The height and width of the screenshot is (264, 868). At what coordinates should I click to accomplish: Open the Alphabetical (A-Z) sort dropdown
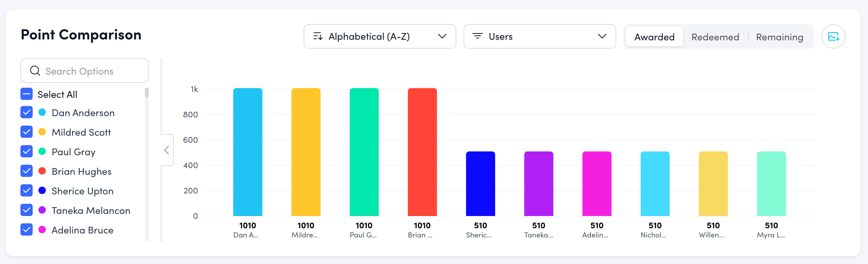(379, 36)
